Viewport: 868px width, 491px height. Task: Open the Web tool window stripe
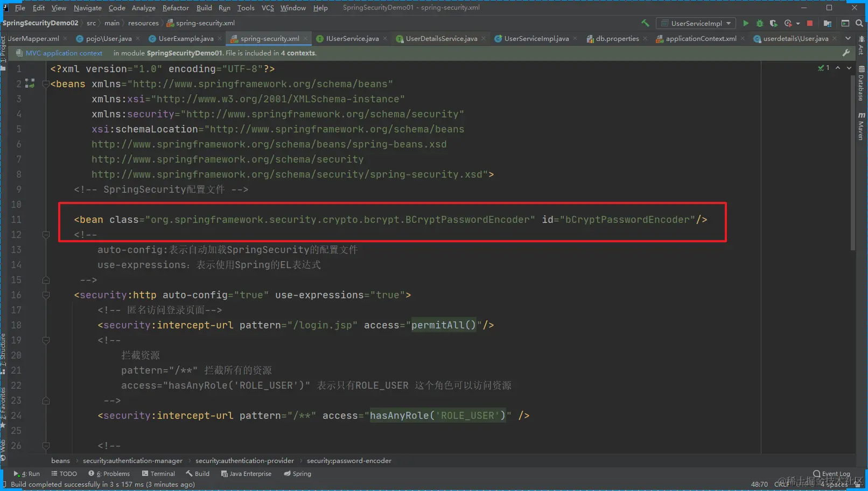(x=3, y=449)
